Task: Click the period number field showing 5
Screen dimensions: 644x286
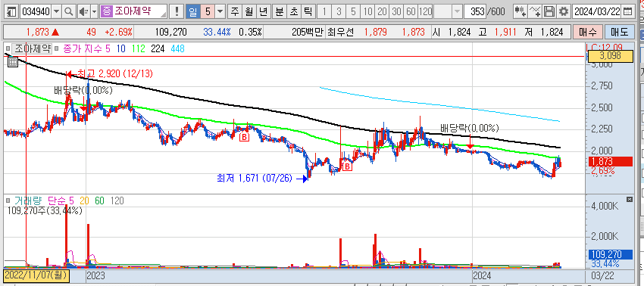Action: pyautogui.click(x=208, y=11)
